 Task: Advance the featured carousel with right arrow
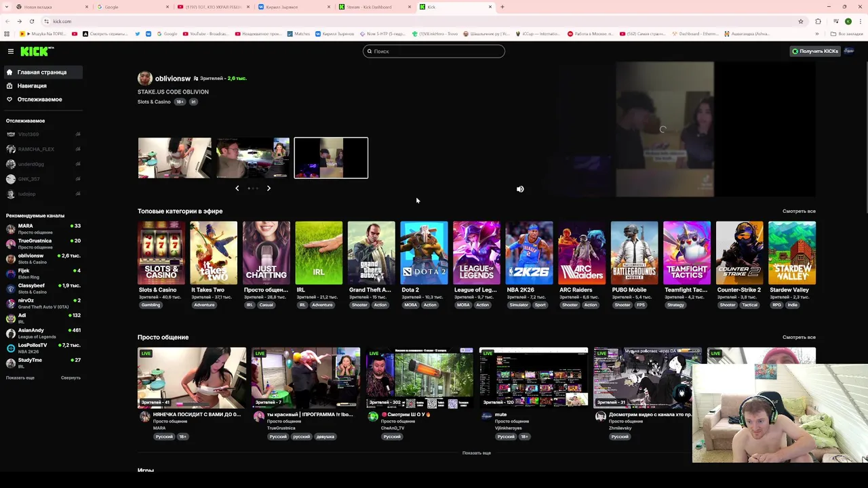[269, 188]
